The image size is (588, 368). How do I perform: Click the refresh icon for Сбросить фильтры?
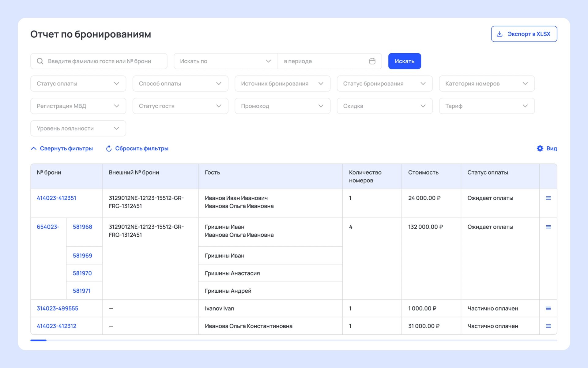[109, 148]
